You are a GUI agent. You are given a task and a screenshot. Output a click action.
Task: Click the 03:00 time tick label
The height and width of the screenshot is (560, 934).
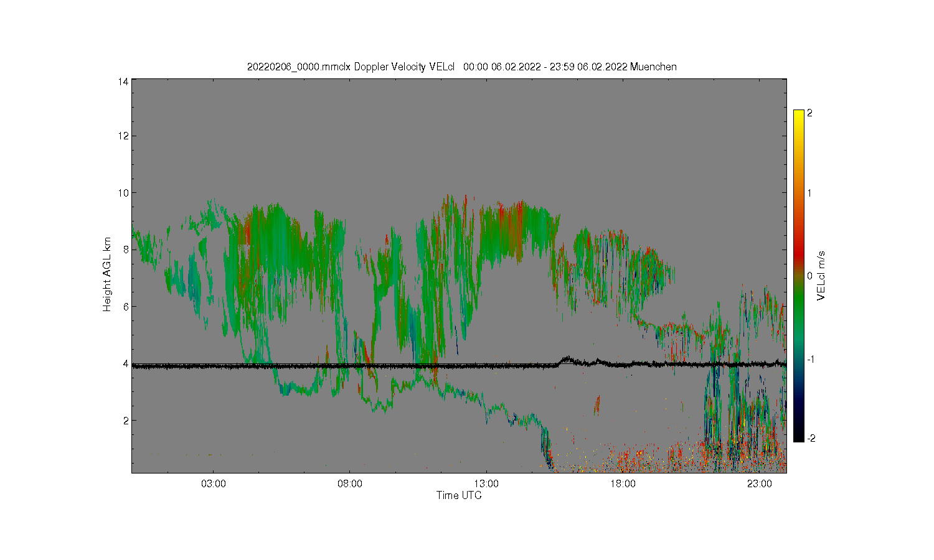pos(214,483)
